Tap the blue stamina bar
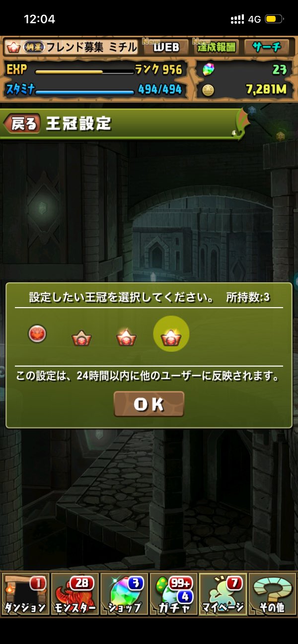 (85, 92)
